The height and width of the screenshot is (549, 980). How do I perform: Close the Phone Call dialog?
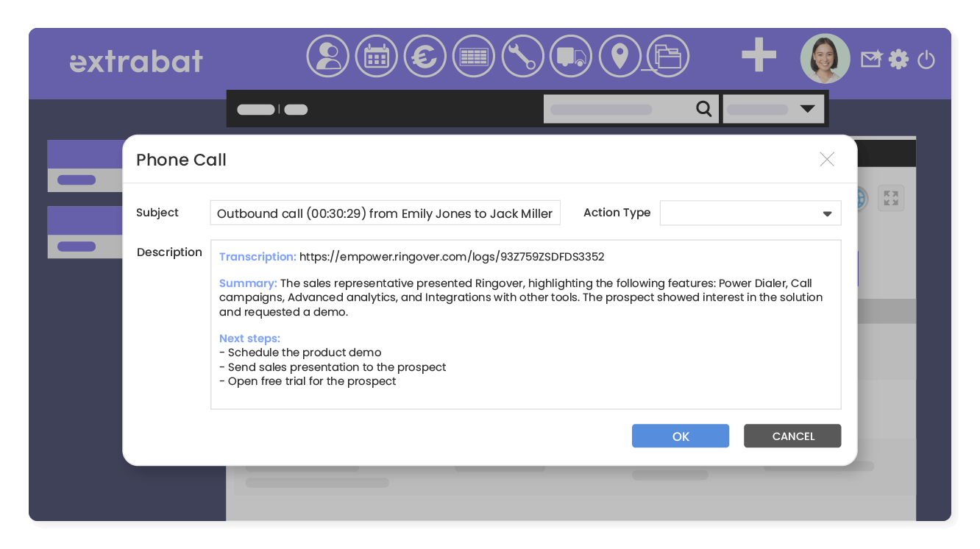coord(827,160)
